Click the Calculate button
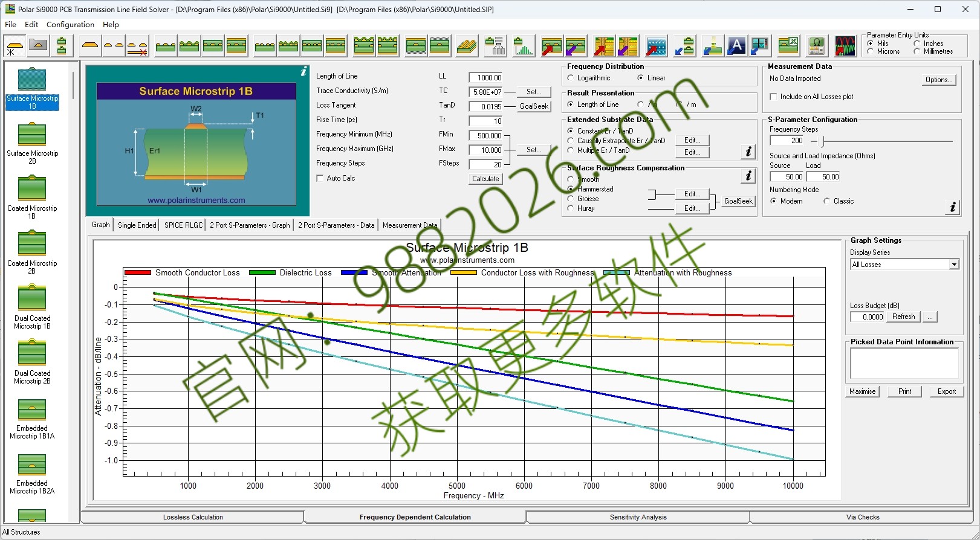Screen dimensions: 980x540 (485, 179)
